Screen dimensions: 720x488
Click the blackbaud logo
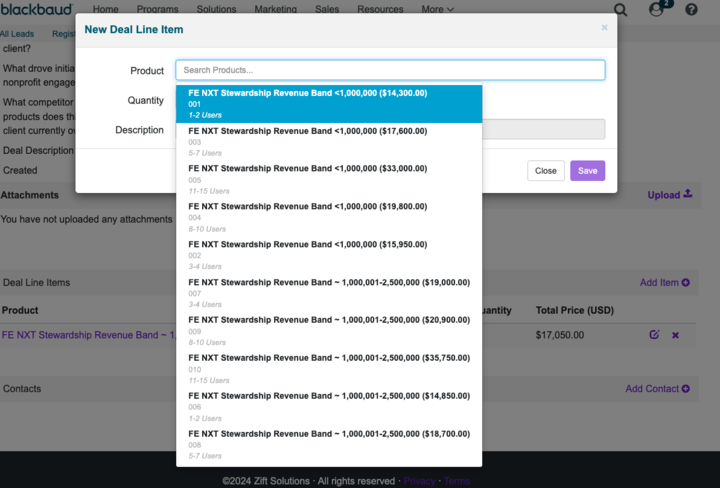click(x=37, y=9)
